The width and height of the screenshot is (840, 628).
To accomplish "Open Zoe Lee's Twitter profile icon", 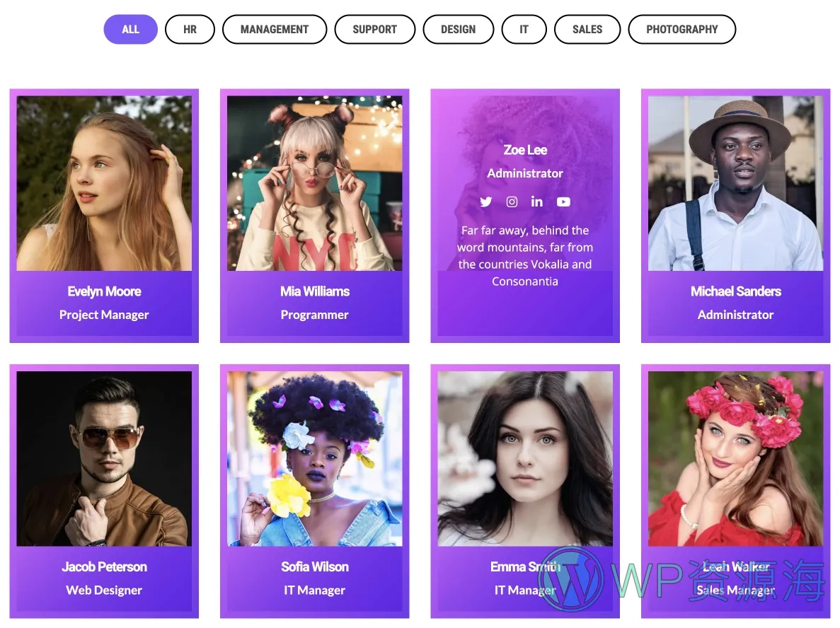I will [x=486, y=202].
